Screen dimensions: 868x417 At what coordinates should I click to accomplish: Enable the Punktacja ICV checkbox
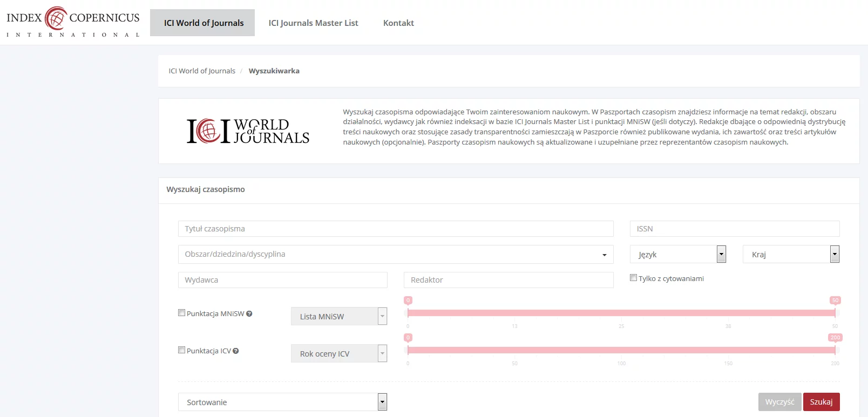pos(182,350)
